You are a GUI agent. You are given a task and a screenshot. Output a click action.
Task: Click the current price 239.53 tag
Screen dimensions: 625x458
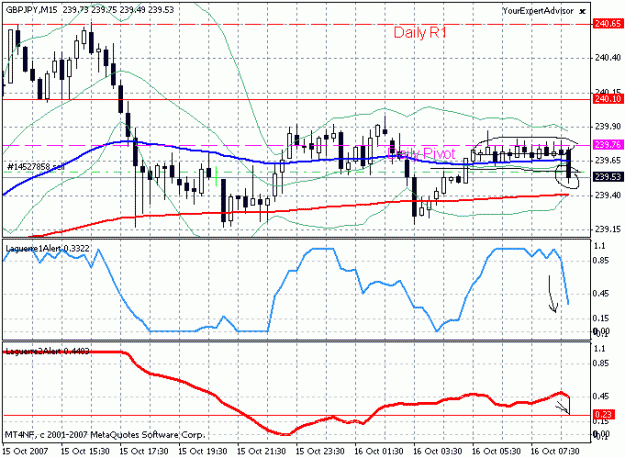point(607,177)
